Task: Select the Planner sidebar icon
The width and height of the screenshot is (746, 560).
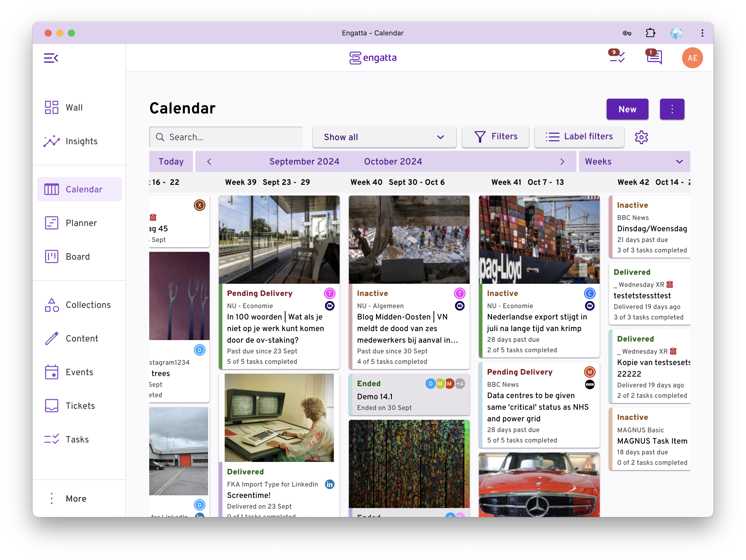Action: (x=81, y=223)
